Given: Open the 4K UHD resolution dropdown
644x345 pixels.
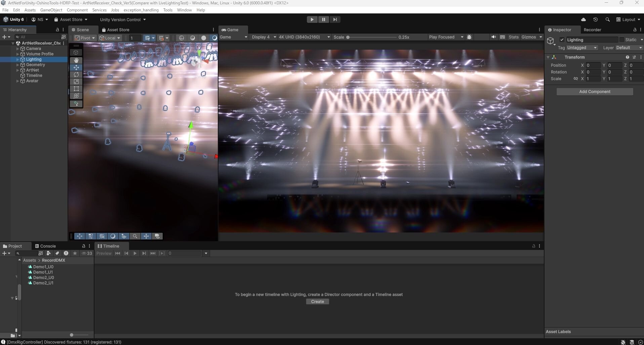Looking at the screenshot, I should tap(304, 37).
